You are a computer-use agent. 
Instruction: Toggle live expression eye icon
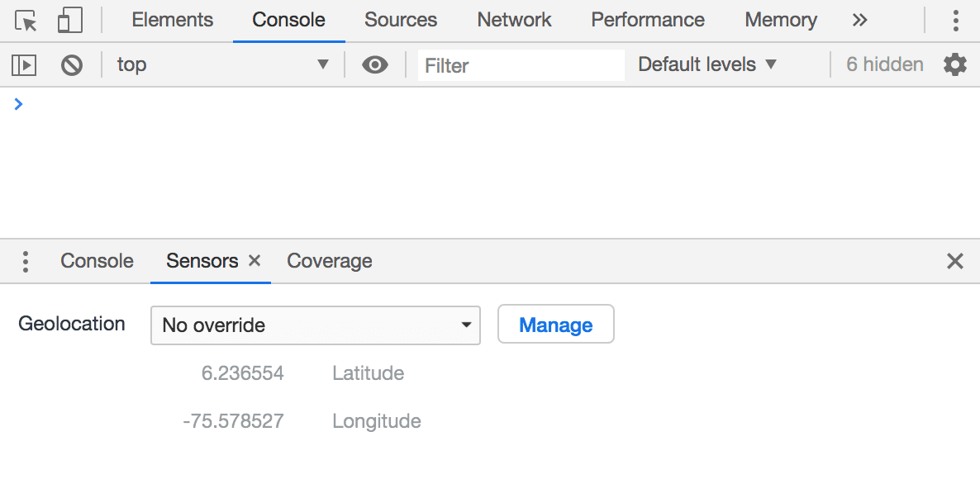coord(375,64)
